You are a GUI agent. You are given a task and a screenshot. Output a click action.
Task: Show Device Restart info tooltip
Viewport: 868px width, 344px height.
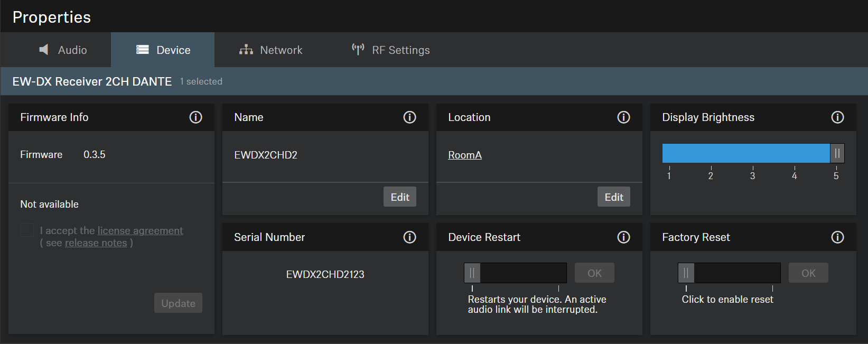click(623, 237)
